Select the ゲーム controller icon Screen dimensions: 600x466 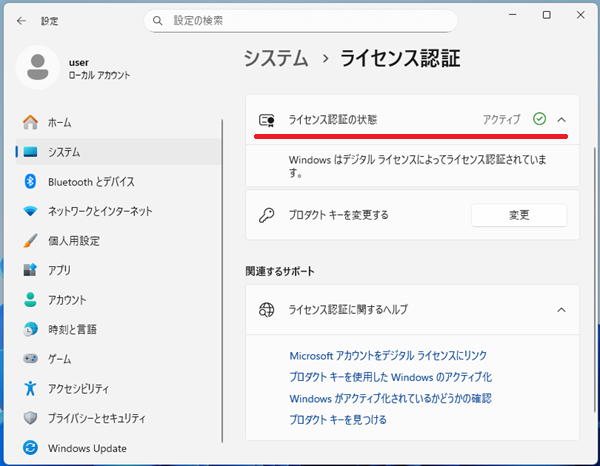coord(30,359)
